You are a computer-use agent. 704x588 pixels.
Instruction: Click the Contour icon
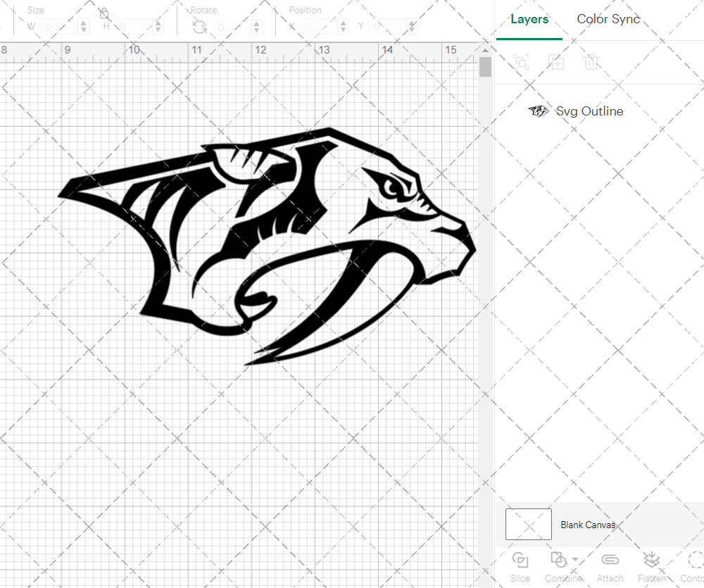coord(695,561)
